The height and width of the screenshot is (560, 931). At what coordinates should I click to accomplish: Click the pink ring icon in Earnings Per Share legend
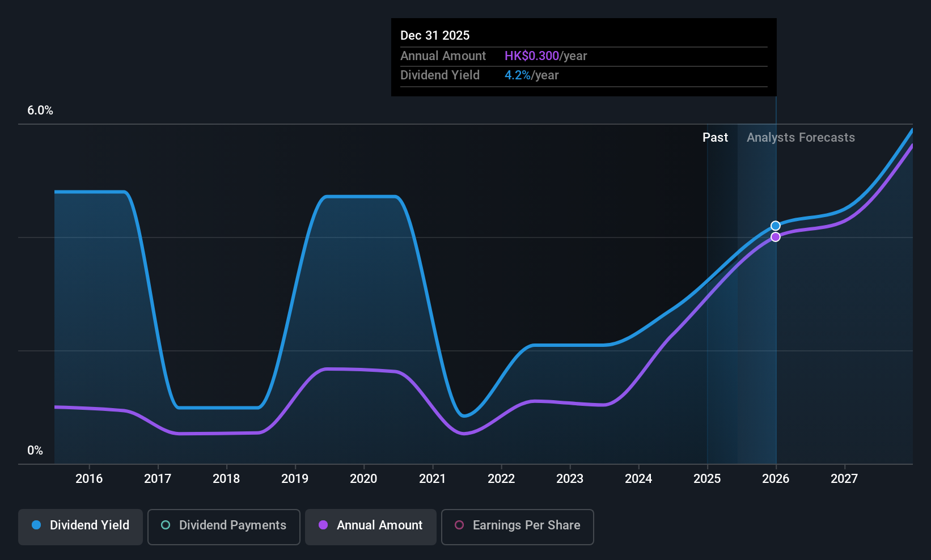pos(459,525)
